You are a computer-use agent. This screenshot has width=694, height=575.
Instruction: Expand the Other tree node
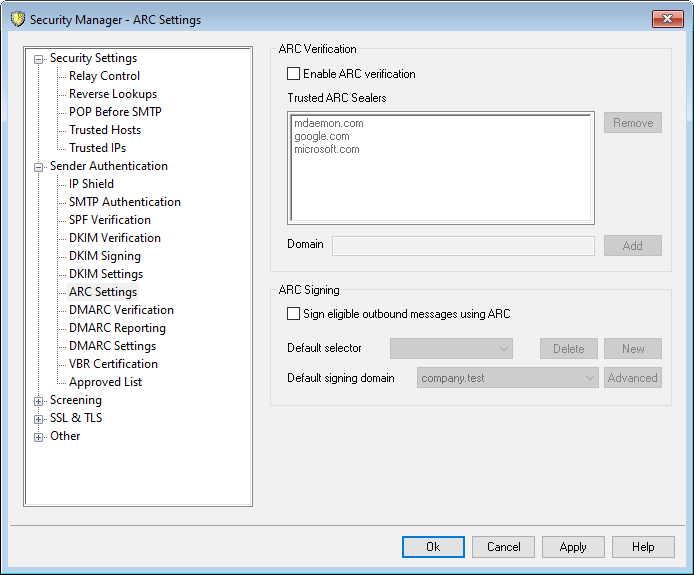coord(39,437)
